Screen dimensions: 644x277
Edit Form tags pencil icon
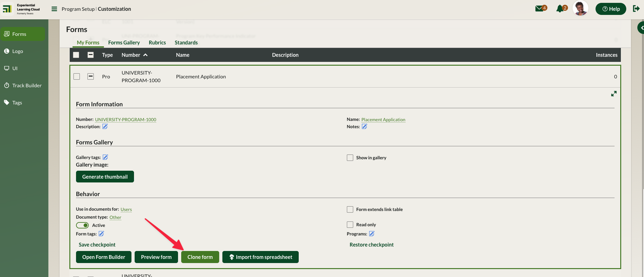click(101, 234)
